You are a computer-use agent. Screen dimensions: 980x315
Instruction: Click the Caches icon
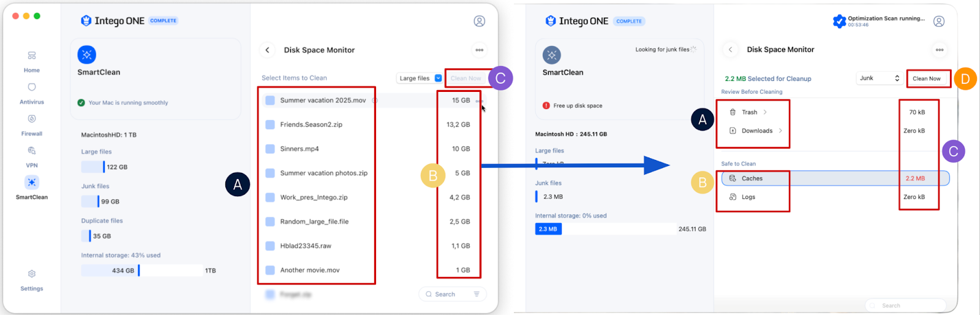(733, 178)
